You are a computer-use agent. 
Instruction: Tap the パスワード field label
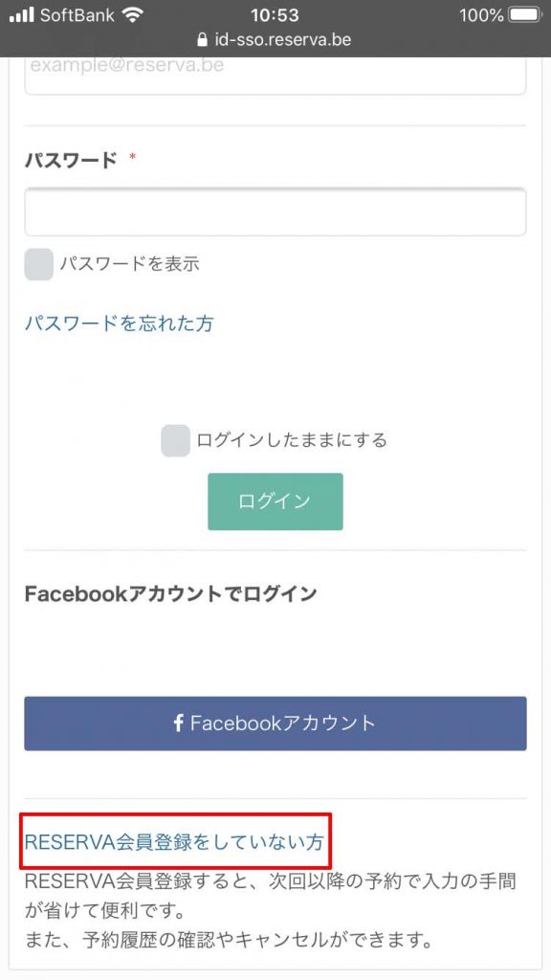(71, 161)
